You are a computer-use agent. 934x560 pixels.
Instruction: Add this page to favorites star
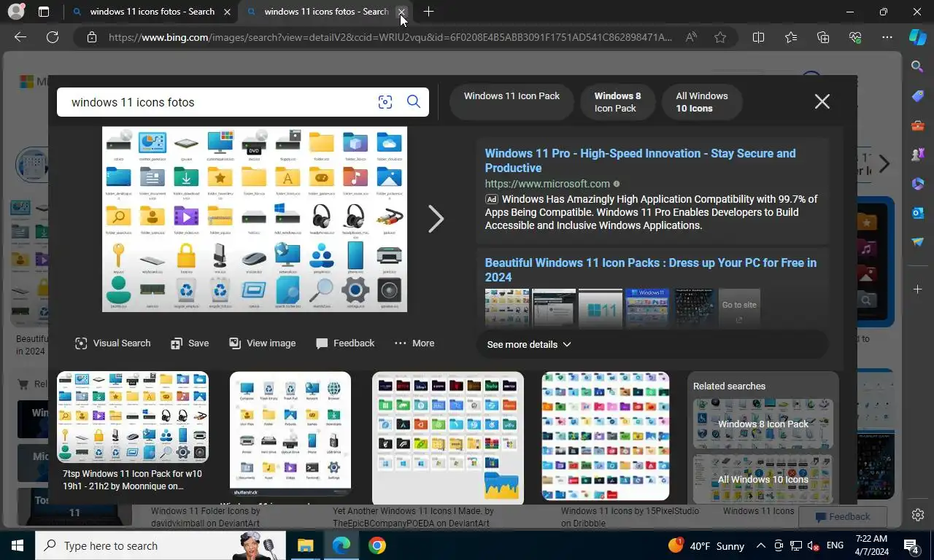(720, 37)
